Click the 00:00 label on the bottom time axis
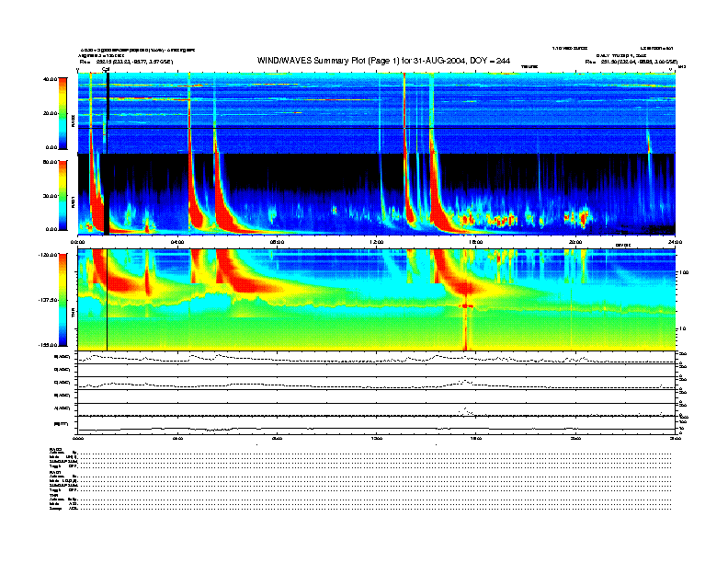Screen dimensions: 728x563 click(78, 439)
